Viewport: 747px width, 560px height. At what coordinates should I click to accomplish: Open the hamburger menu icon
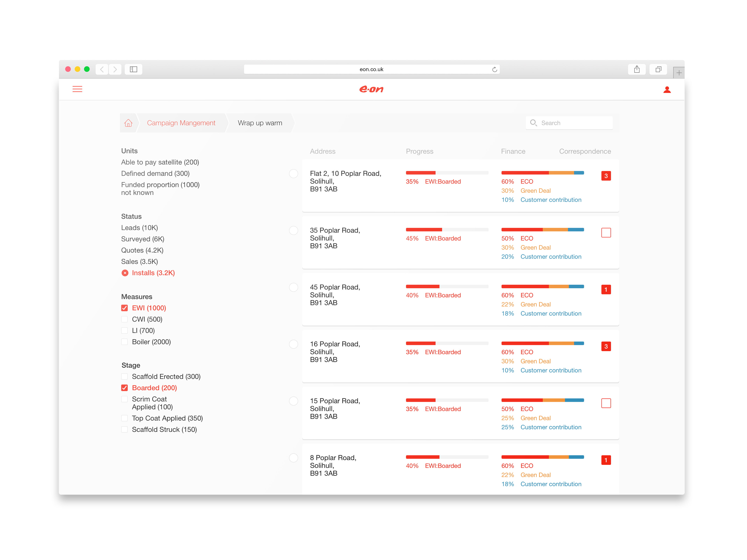[x=77, y=89]
